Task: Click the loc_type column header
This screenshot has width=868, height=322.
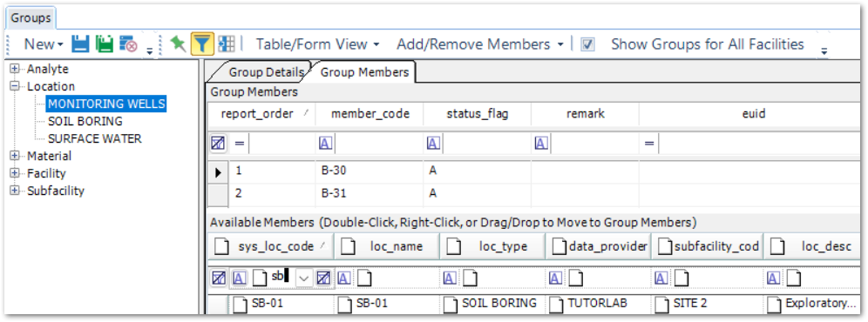Action: (x=492, y=247)
